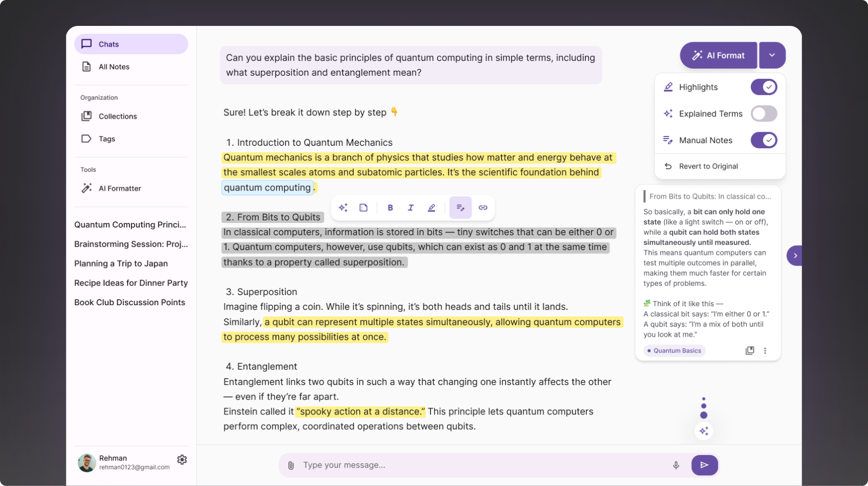Insert a link from floating toolbar

point(483,208)
